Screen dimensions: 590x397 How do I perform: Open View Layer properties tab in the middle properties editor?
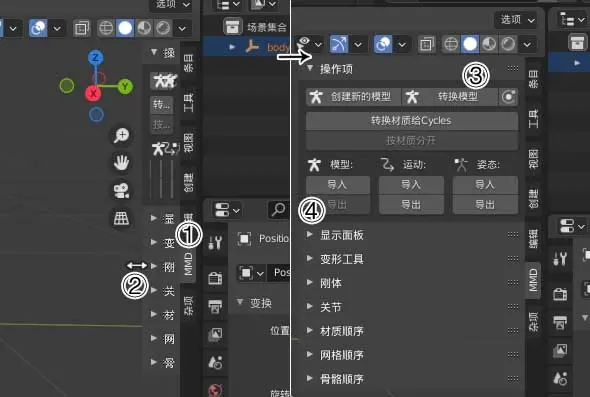point(215,334)
